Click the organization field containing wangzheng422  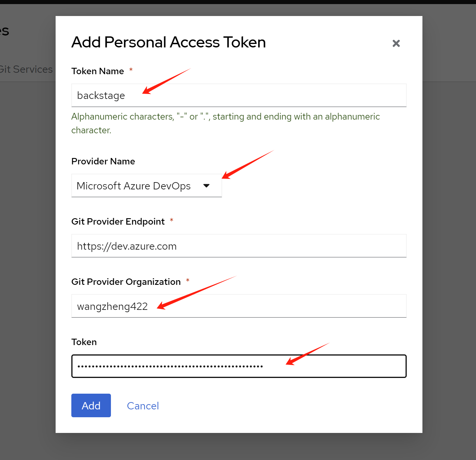[x=239, y=306]
